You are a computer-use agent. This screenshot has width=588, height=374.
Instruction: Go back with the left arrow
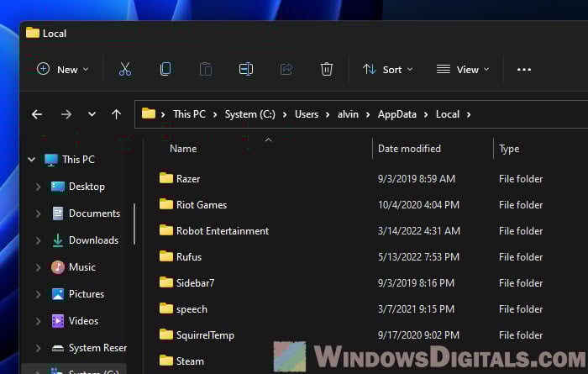coord(37,114)
